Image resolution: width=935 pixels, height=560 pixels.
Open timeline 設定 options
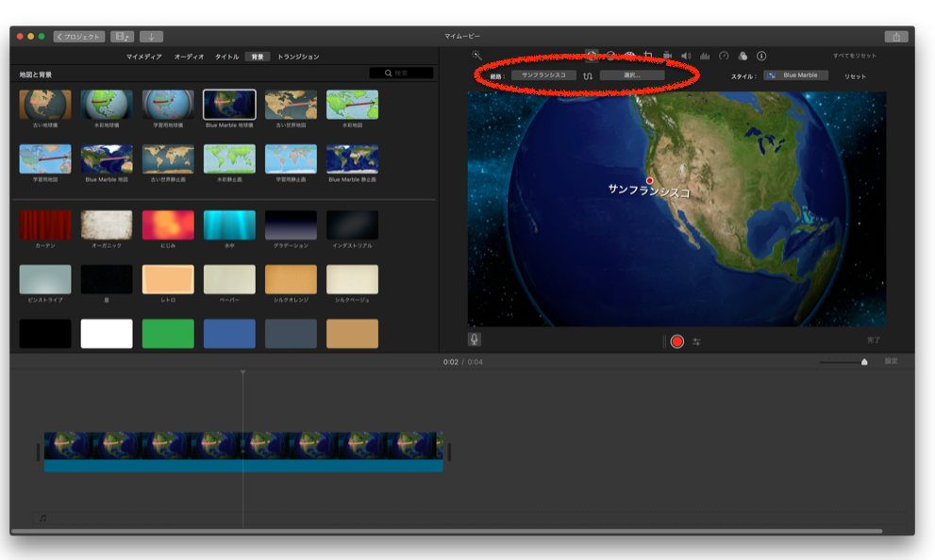pyautogui.click(x=891, y=361)
